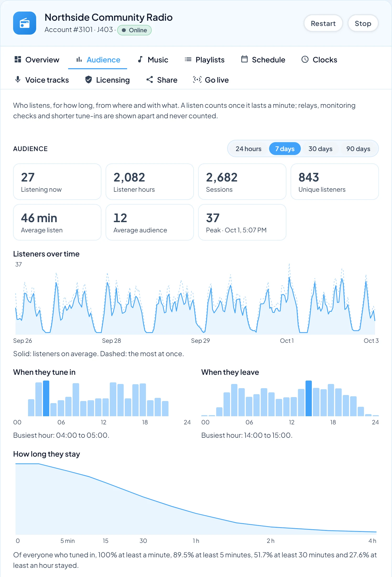Viewport: 392px width, 577px height.
Task: Open the Licensing tab
Action: [x=108, y=80]
